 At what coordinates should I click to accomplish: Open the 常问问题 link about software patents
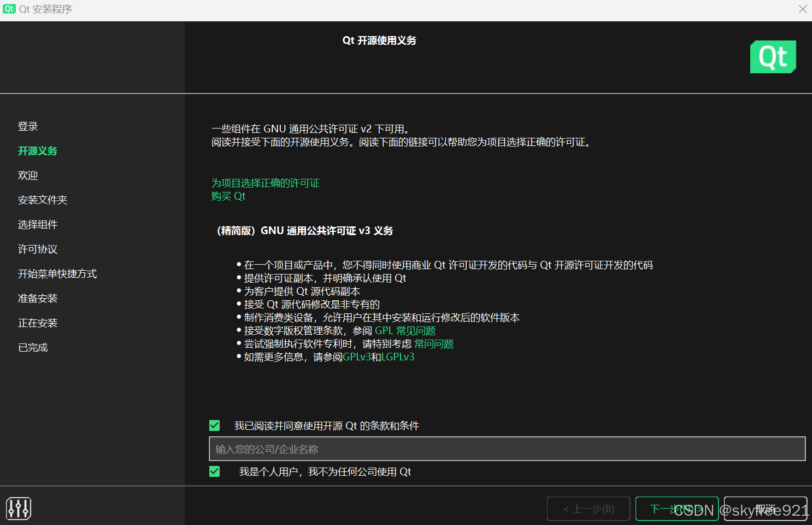[x=434, y=343]
